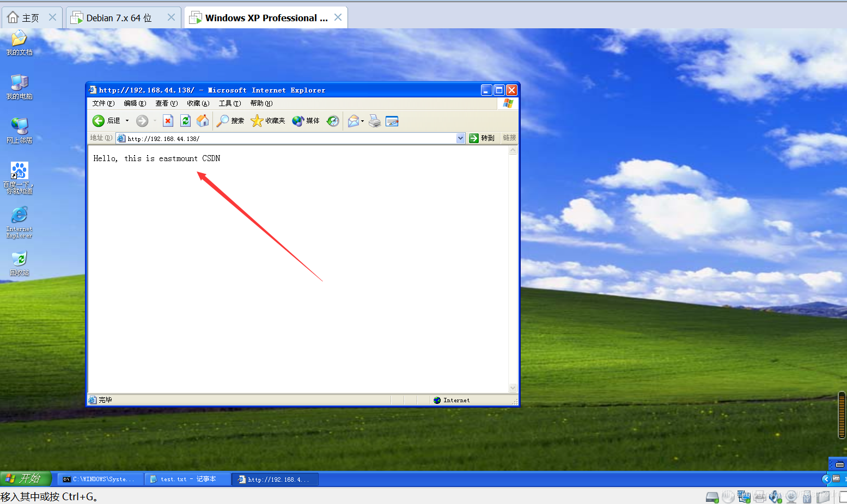Minimize the Internet Explorer window
847x504 pixels.
486,90
